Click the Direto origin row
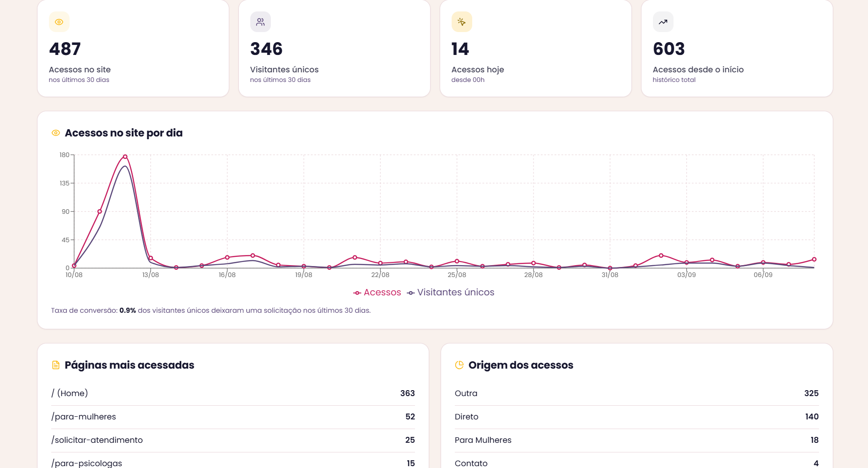Image resolution: width=868 pixels, height=468 pixels. (636, 417)
